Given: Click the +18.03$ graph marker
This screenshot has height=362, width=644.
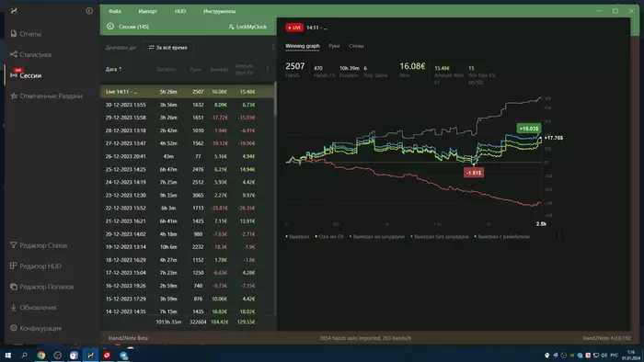Looking at the screenshot, I should tap(529, 129).
